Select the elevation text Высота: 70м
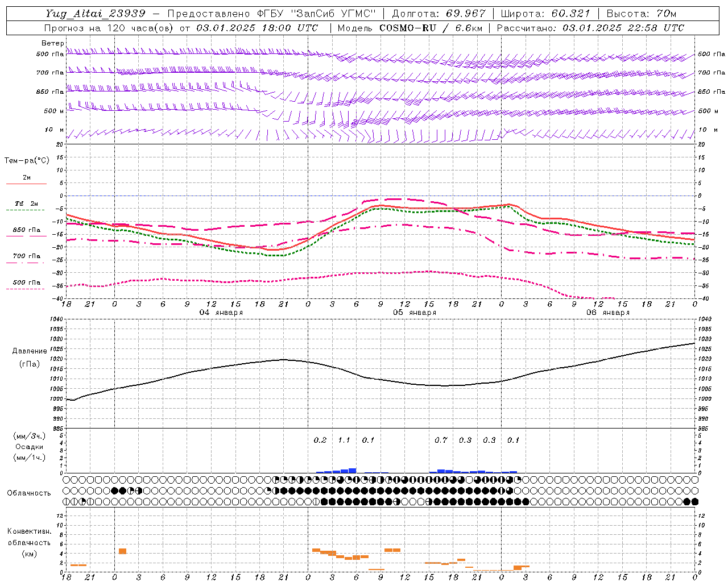The height and width of the screenshot is (582, 728). pyautogui.click(x=641, y=14)
